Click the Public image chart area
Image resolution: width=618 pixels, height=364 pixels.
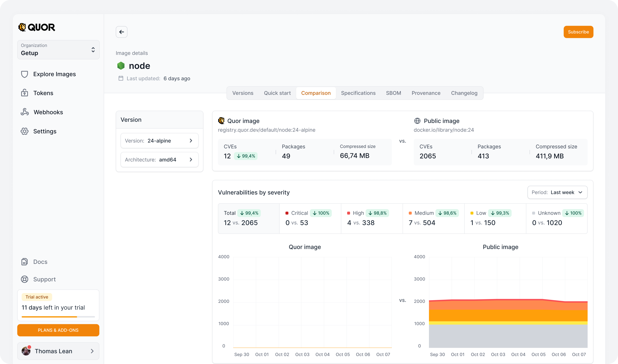coord(508,302)
